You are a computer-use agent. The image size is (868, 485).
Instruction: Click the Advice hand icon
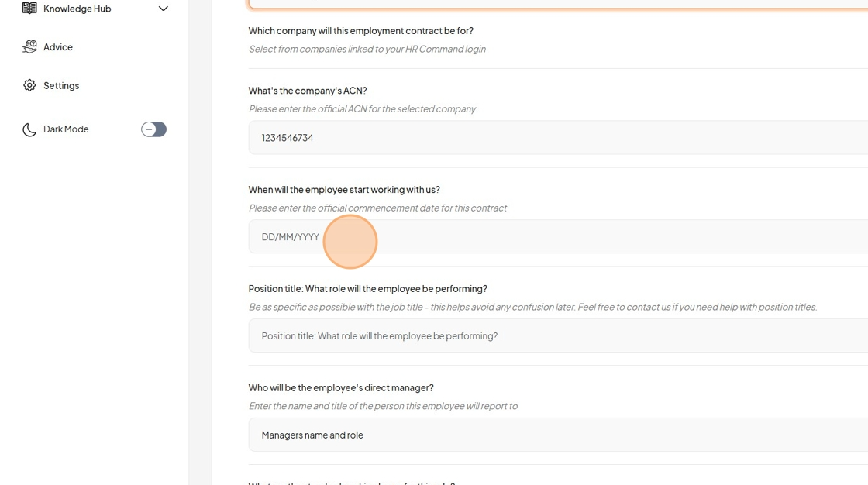tap(29, 47)
